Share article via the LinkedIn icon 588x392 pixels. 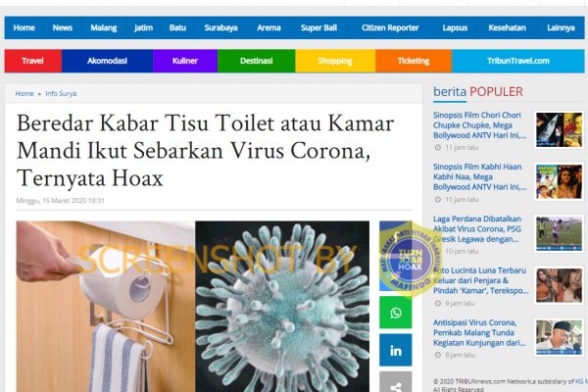[395, 350]
